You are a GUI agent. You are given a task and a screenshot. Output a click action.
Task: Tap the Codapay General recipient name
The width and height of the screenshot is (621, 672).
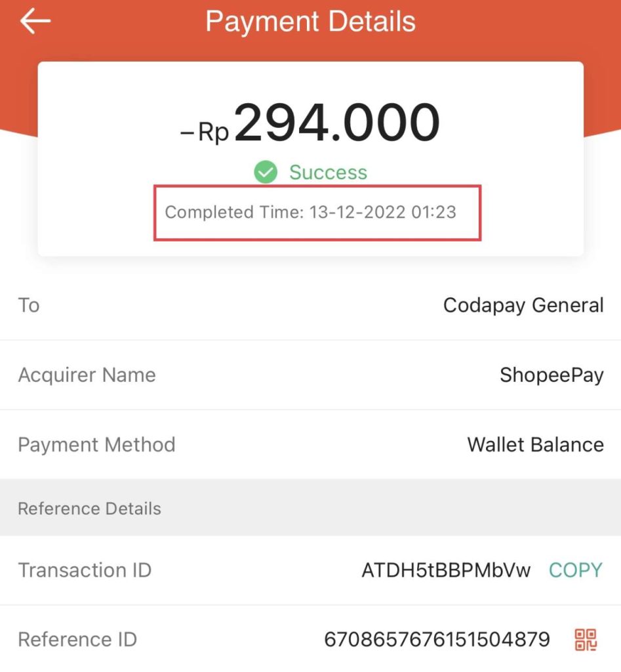[523, 306]
